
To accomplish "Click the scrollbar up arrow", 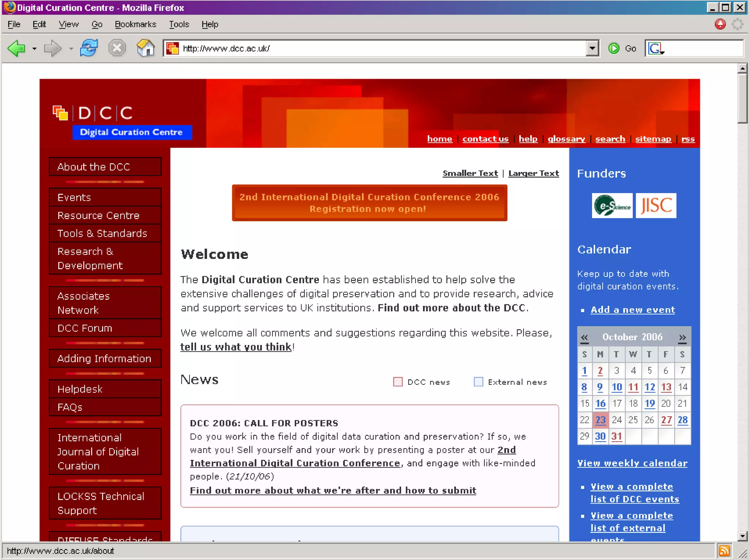I will tap(742, 68).
